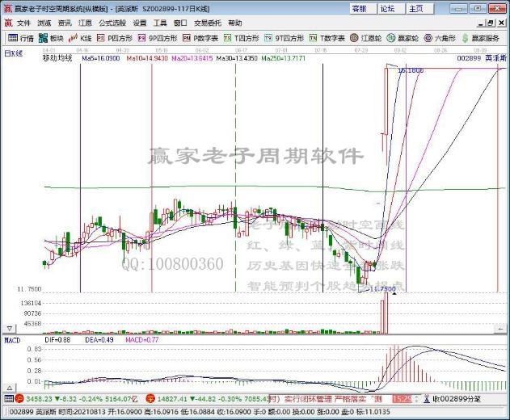
Task: Select the 9P四方形 tool icon
Action: (141, 38)
